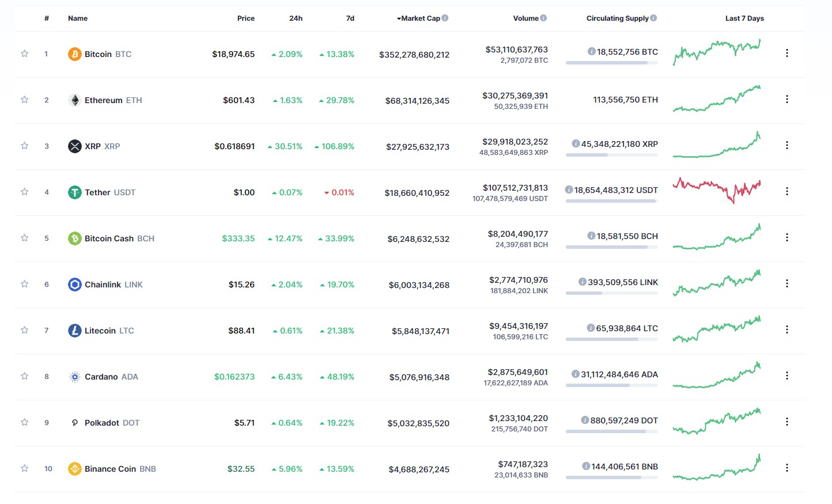
Task: Open Tether's red 7-day sparkline chart
Action: click(x=717, y=191)
